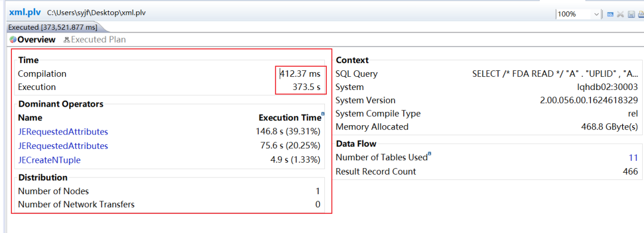Viewport: 644px width, 233px height.
Task: Click the System Compile Type value rel
Action: [x=633, y=114]
